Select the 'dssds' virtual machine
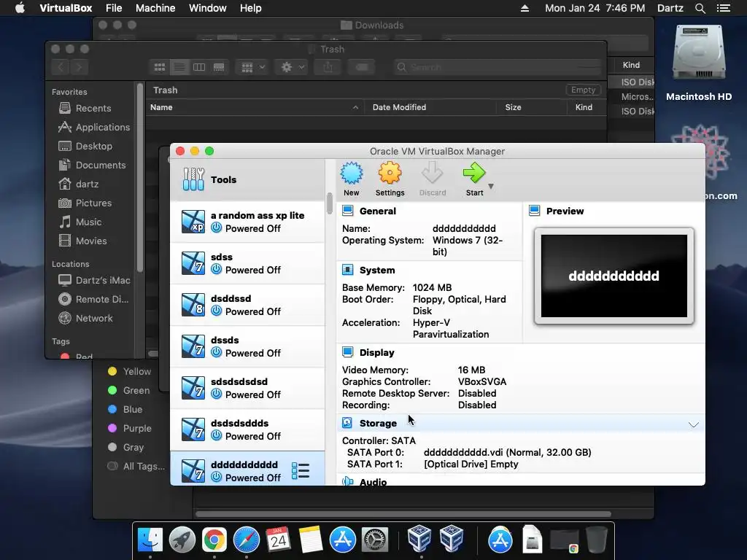The height and width of the screenshot is (560, 747). pyautogui.click(x=248, y=346)
